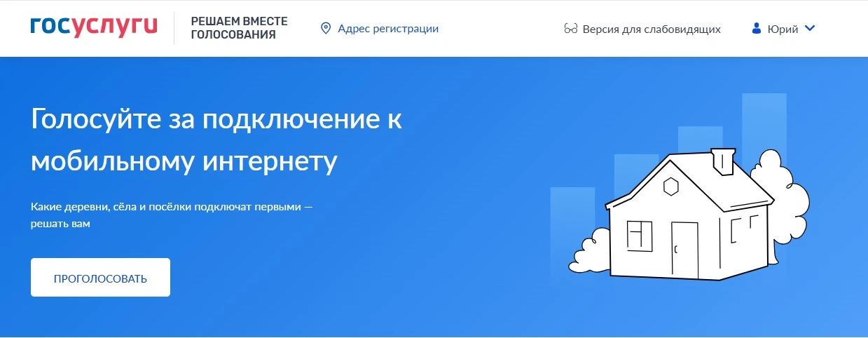Click the glasses accessibility icon
This screenshot has width=868, height=338.
click(570, 29)
